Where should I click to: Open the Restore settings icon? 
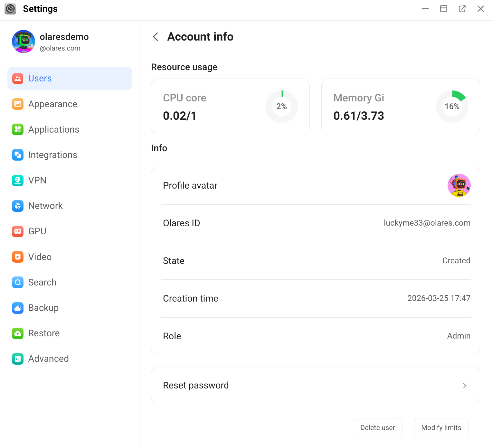pyautogui.click(x=18, y=333)
